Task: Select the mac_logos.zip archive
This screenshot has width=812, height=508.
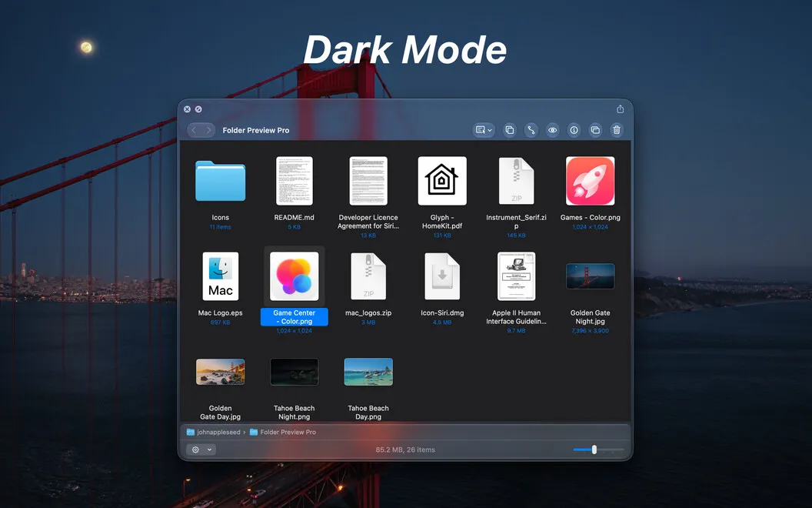Action: (x=368, y=276)
